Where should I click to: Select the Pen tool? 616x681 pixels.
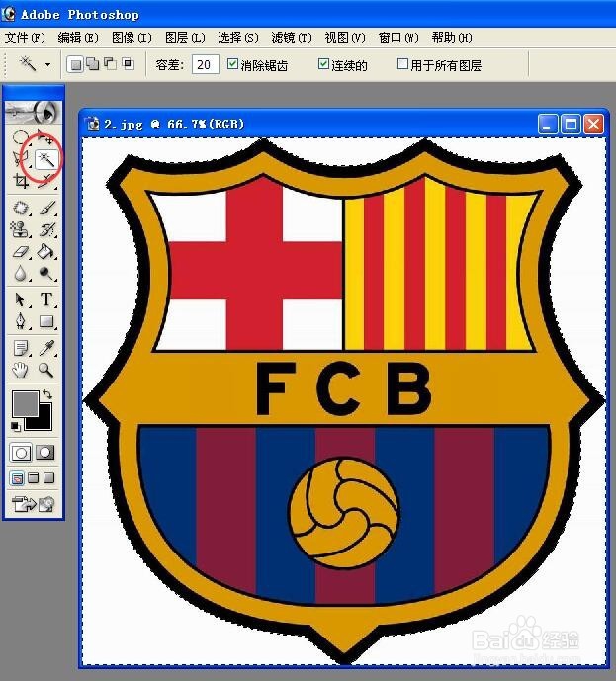(x=20, y=322)
